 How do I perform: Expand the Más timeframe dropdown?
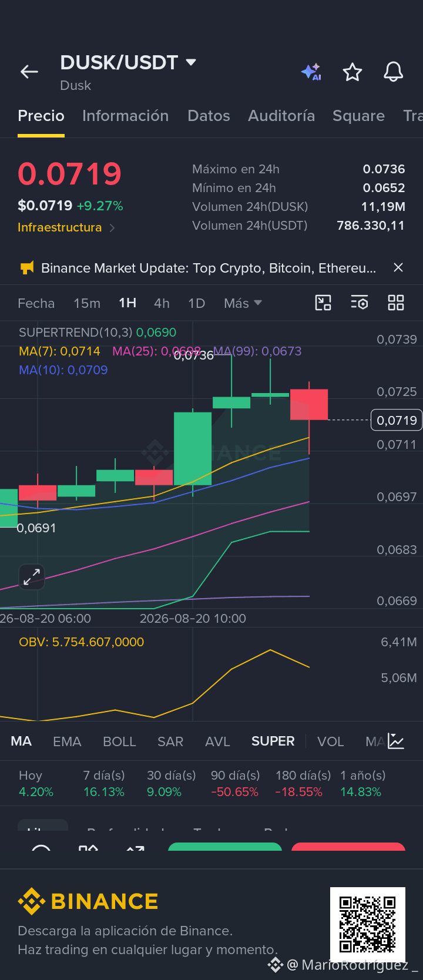point(243,303)
